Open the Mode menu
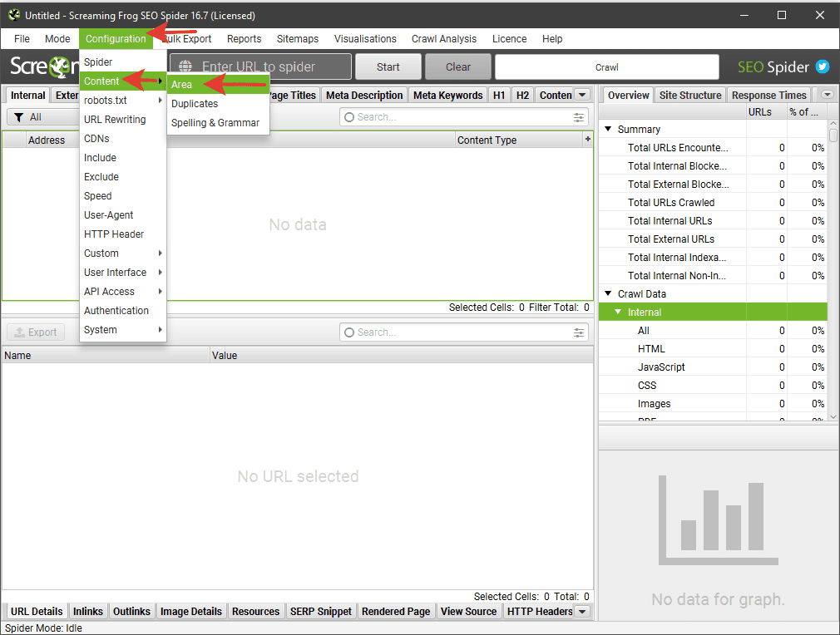 pyautogui.click(x=57, y=38)
